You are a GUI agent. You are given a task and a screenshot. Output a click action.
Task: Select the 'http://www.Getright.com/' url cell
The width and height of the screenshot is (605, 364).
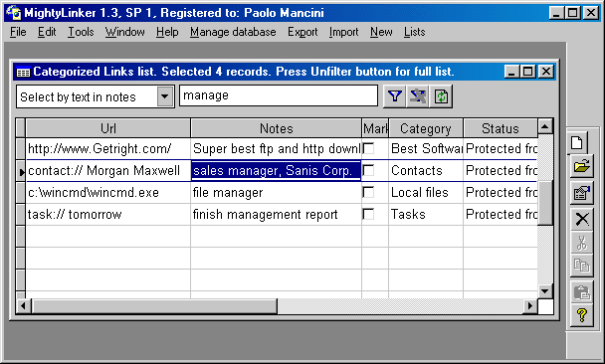(x=108, y=148)
